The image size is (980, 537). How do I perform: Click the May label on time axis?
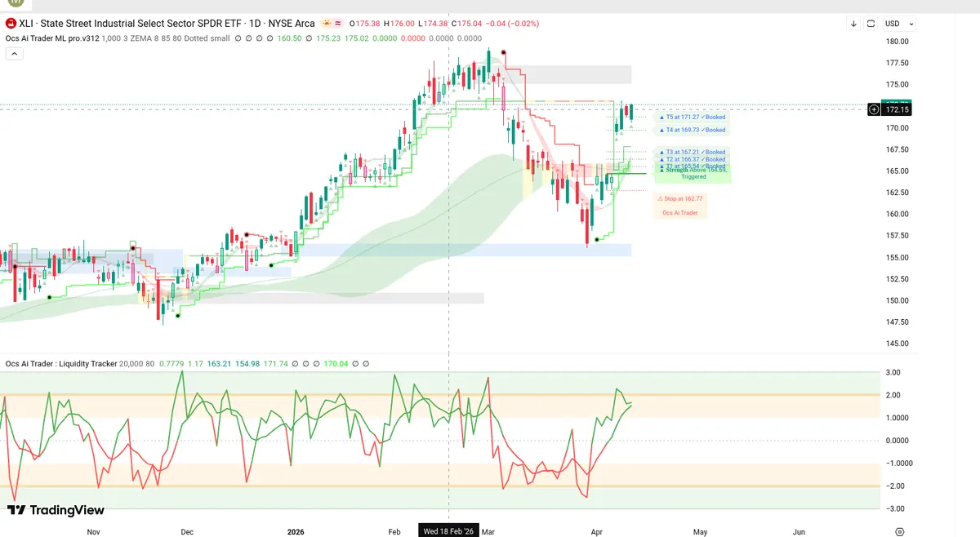(700, 531)
